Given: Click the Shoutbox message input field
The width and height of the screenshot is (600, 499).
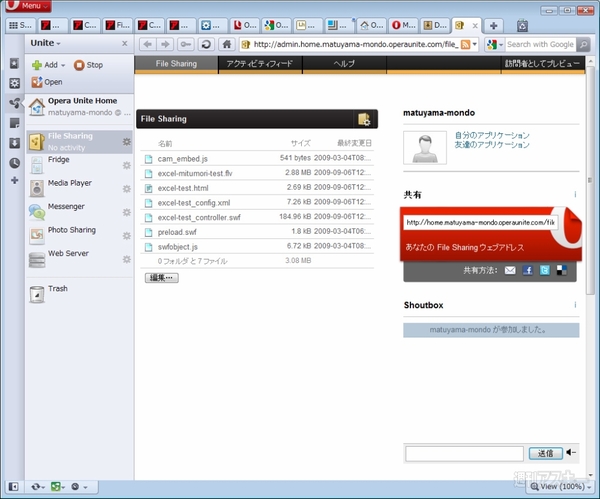Looking at the screenshot, I should tap(464, 454).
